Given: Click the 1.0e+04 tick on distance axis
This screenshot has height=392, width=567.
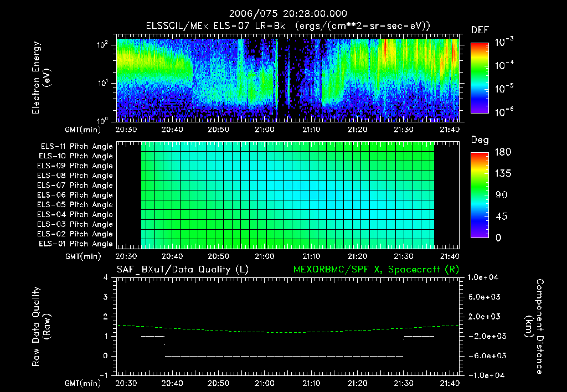Looking at the screenshot, I should [483, 277].
